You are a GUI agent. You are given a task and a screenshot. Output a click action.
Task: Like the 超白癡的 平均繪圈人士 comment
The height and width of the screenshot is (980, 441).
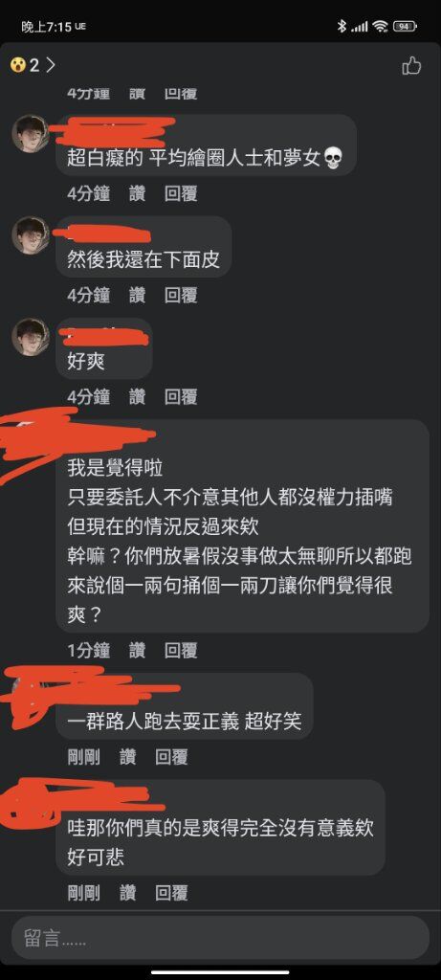(137, 193)
